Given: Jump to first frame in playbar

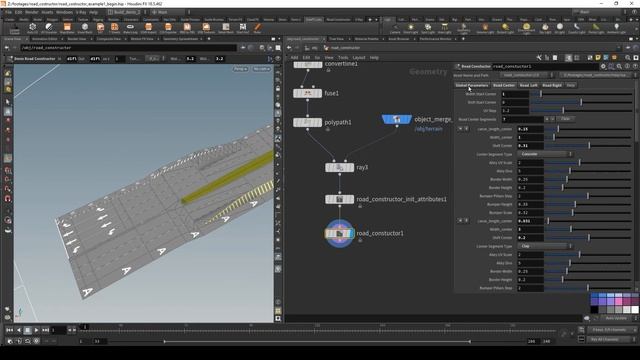Looking at the screenshot, I should 9,330.
